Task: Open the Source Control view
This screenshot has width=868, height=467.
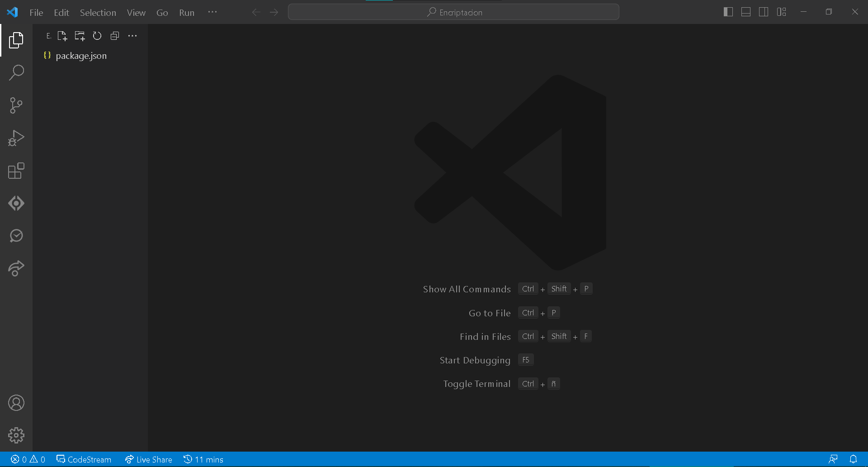Action: (16, 105)
